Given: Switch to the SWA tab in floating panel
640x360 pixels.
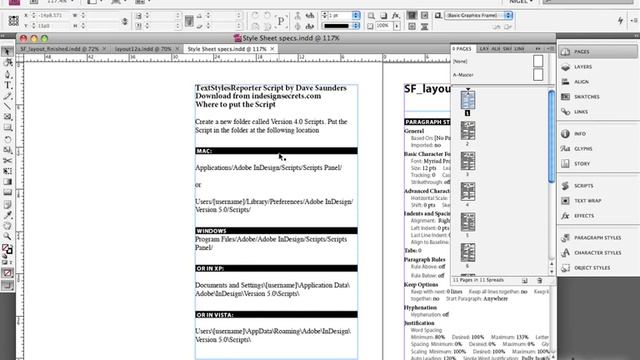Looking at the screenshot, I should pos(507,49).
